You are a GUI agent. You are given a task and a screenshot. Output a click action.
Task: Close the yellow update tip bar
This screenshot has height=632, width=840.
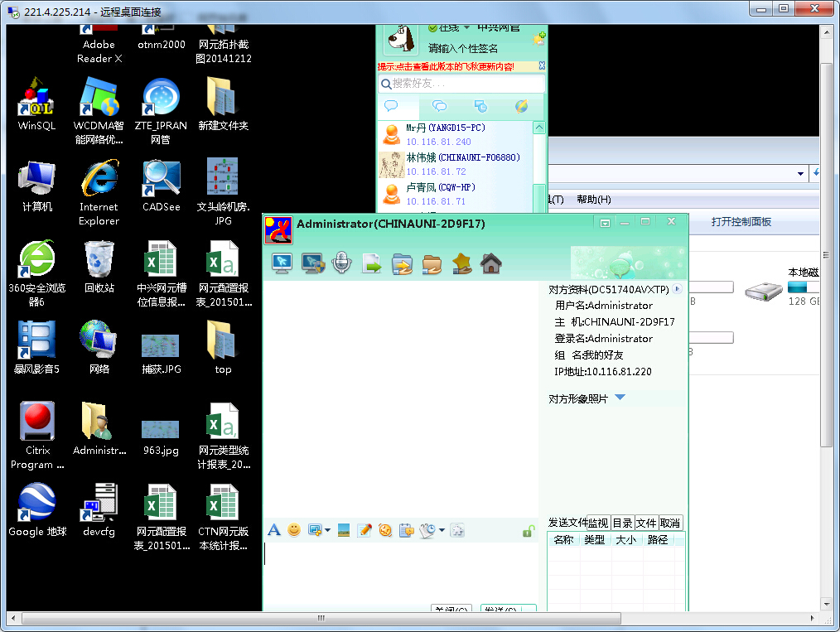point(542,65)
